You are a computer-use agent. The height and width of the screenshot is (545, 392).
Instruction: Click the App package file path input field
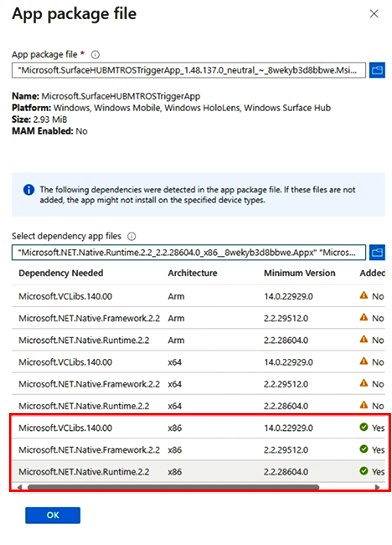(x=189, y=70)
